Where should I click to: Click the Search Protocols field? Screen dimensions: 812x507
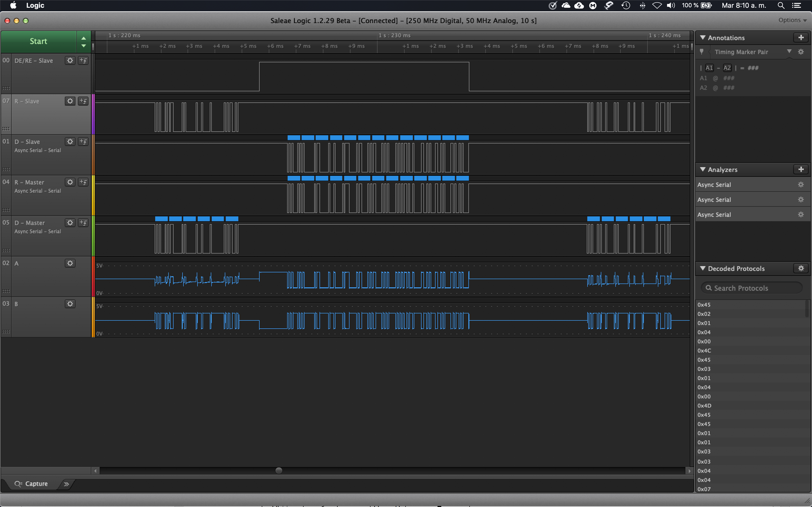click(752, 288)
